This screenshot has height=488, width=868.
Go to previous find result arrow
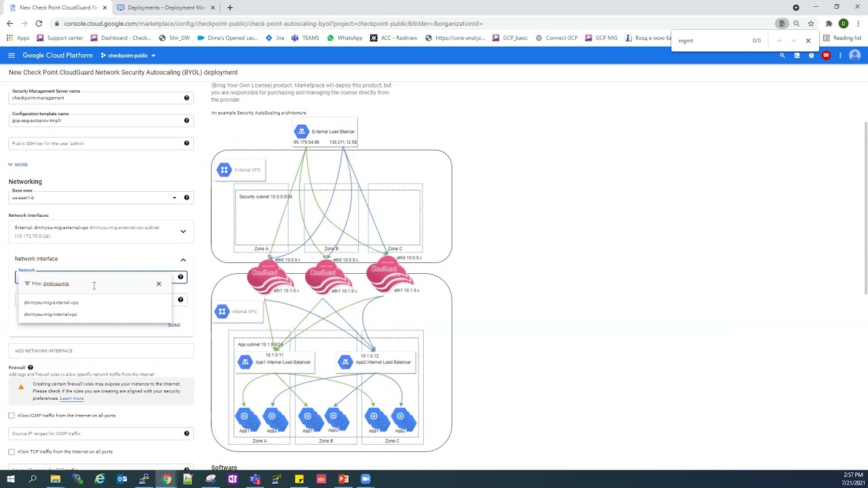pyautogui.click(x=779, y=41)
